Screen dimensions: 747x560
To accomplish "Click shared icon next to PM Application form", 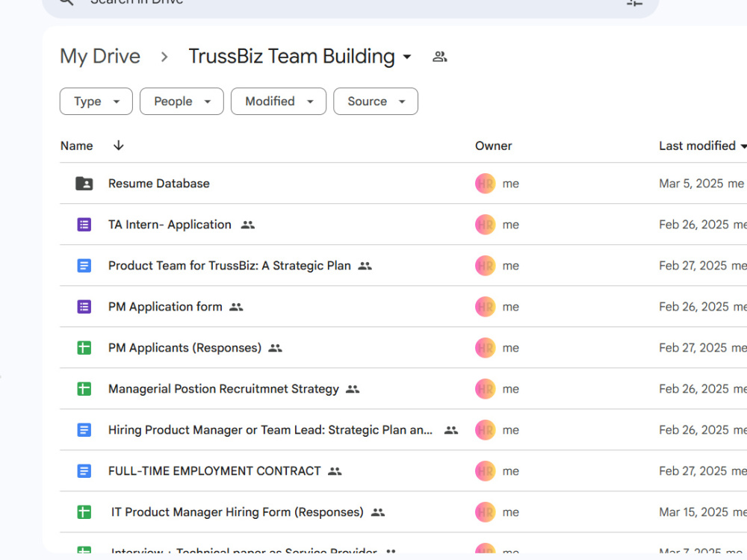I will [x=236, y=307].
